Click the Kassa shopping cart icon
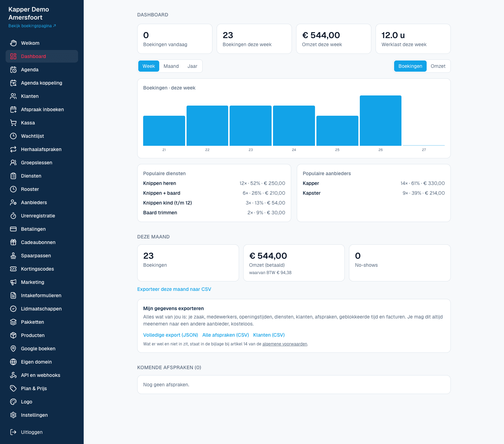 (13, 123)
